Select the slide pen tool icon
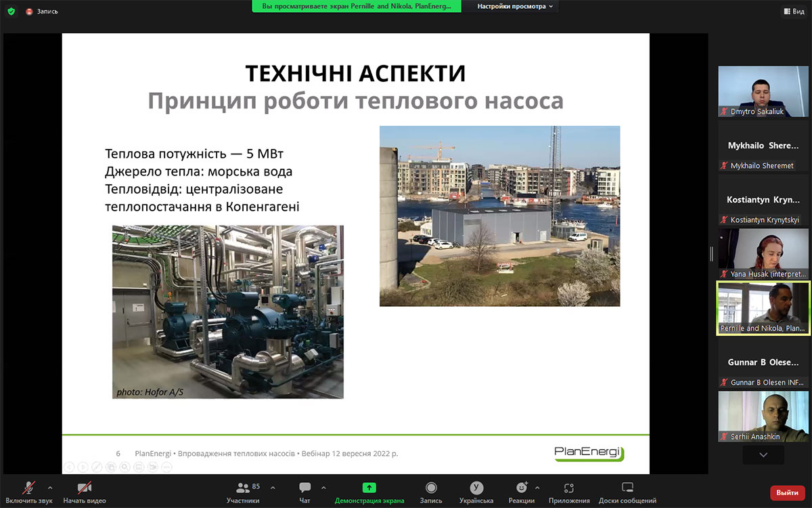 [x=97, y=467]
